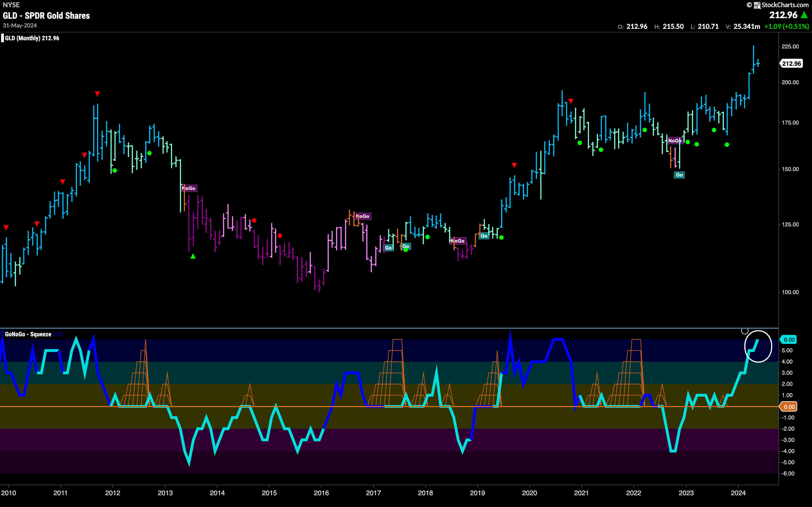Click the High value H: 215.50
This screenshot has width=812, height=507.
669,27
